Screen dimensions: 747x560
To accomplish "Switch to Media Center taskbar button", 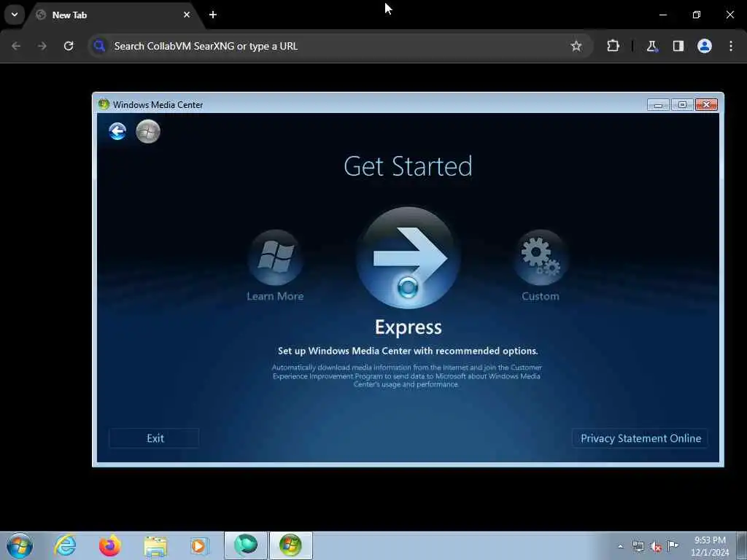I will pyautogui.click(x=290, y=545).
